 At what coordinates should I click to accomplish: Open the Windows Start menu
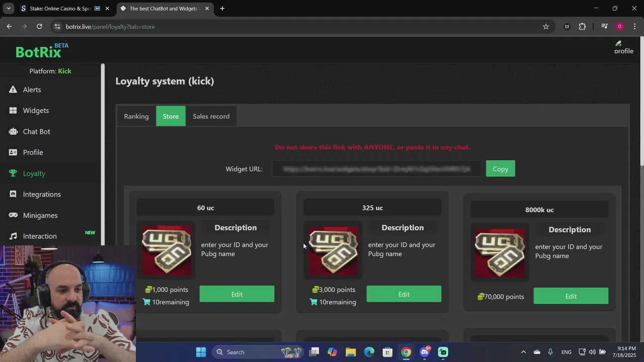pyautogui.click(x=201, y=352)
